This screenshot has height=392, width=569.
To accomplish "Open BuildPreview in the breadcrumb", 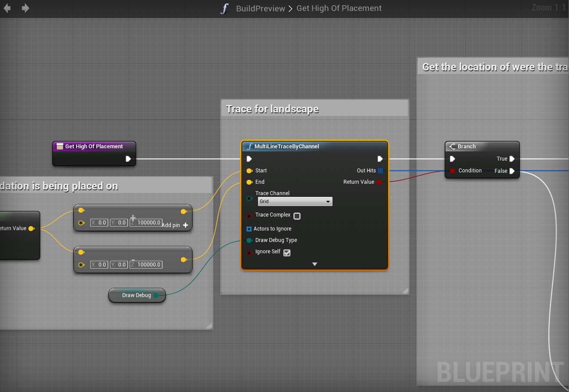I will point(261,8).
